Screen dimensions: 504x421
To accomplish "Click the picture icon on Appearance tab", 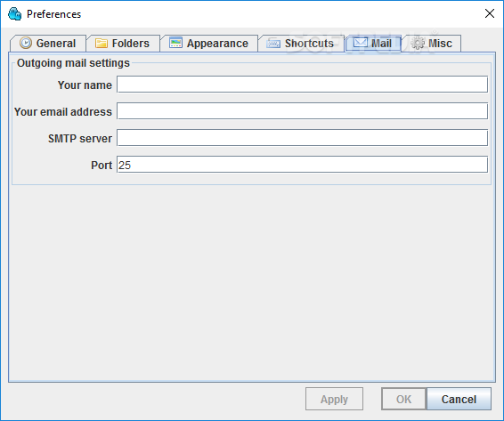I will [175, 43].
